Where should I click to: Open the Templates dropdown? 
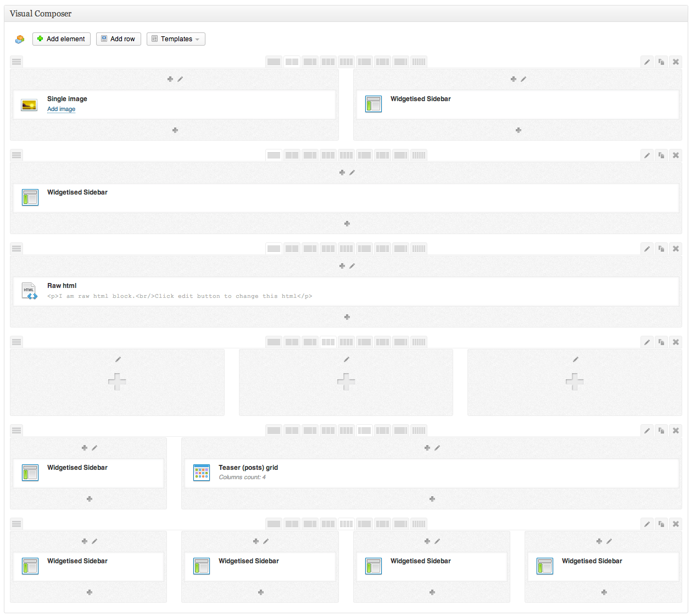tap(176, 39)
